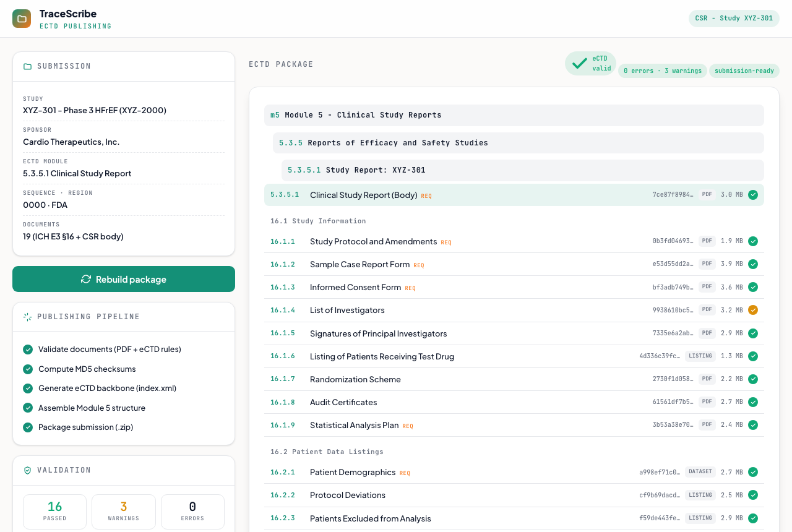
Task: Click the CSR - Study XYZ-301 badge
Action: pyautogui.click(x=734, y=19)
